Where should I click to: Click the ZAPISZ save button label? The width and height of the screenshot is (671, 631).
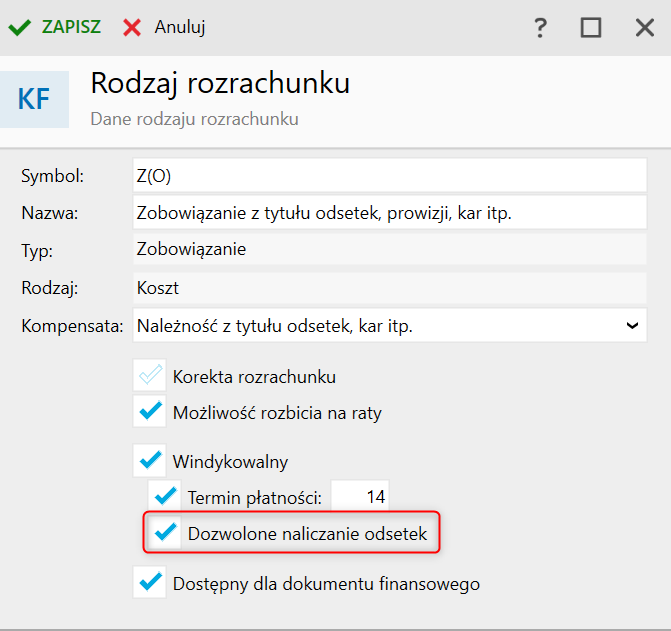pyautogui.click(x=71, y=27)
